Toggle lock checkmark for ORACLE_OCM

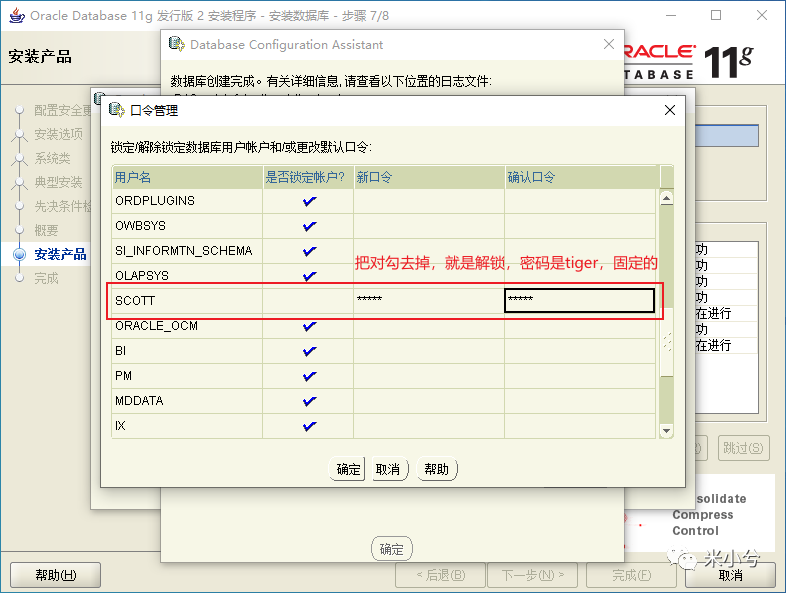pyautogui.click(x=309, y=326)
